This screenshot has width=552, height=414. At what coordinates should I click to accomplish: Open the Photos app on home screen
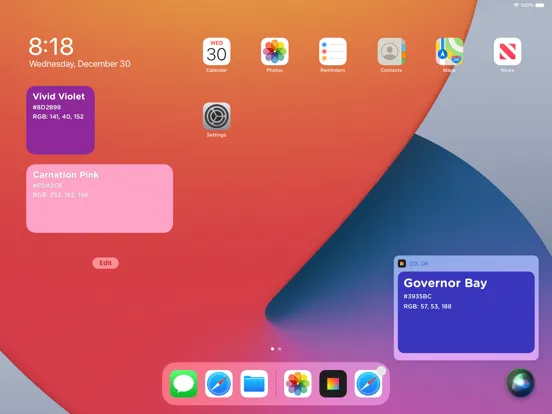pyautogui.click(x=275, y=51)
